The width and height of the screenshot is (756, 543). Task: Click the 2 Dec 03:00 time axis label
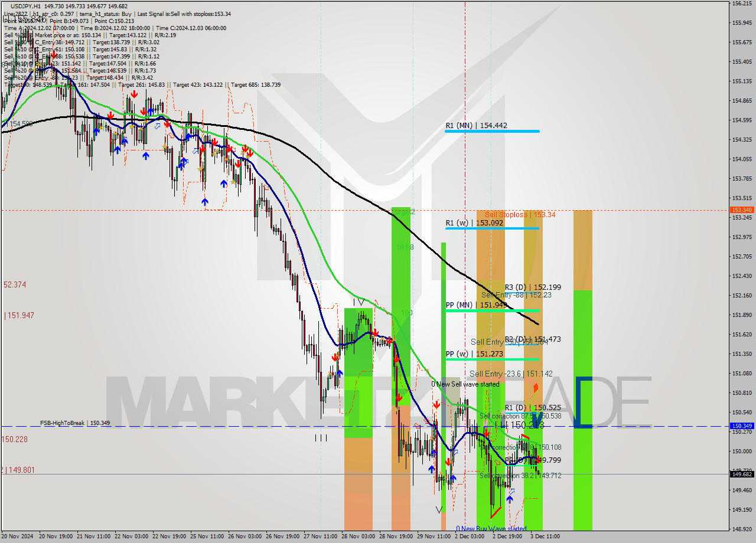[x=470, y=537]
